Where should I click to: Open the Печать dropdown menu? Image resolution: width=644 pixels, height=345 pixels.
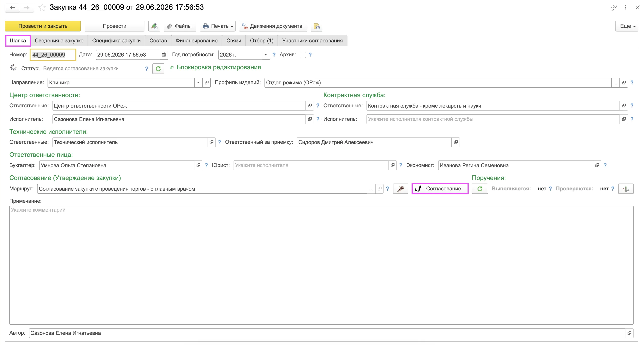[x=217, y=26]
